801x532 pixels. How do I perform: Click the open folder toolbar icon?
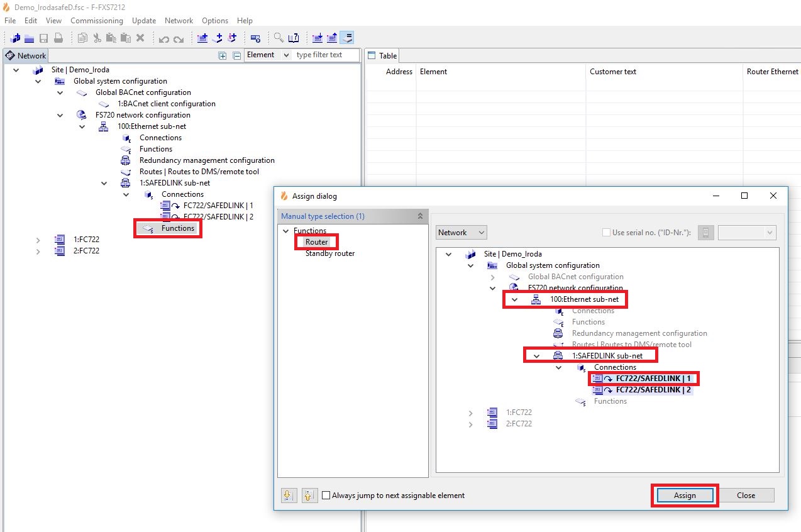30,38
